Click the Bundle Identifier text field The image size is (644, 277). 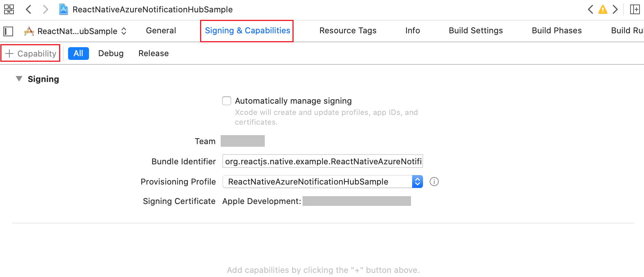323,161
